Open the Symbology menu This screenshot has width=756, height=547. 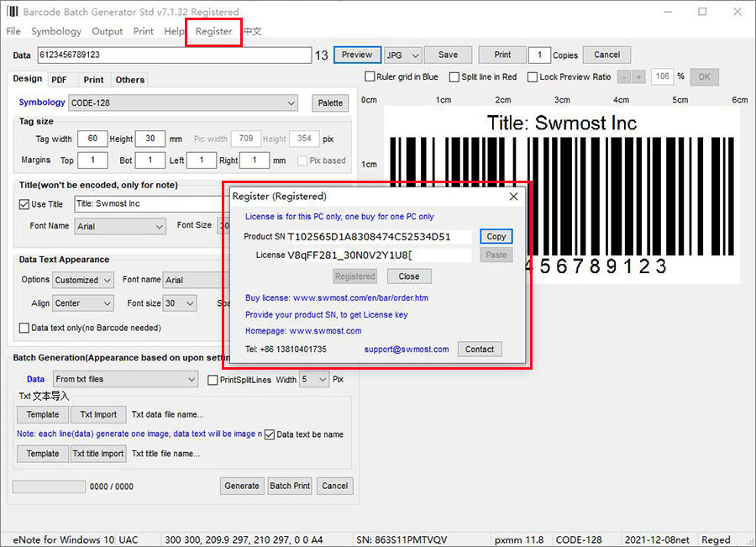56,31
